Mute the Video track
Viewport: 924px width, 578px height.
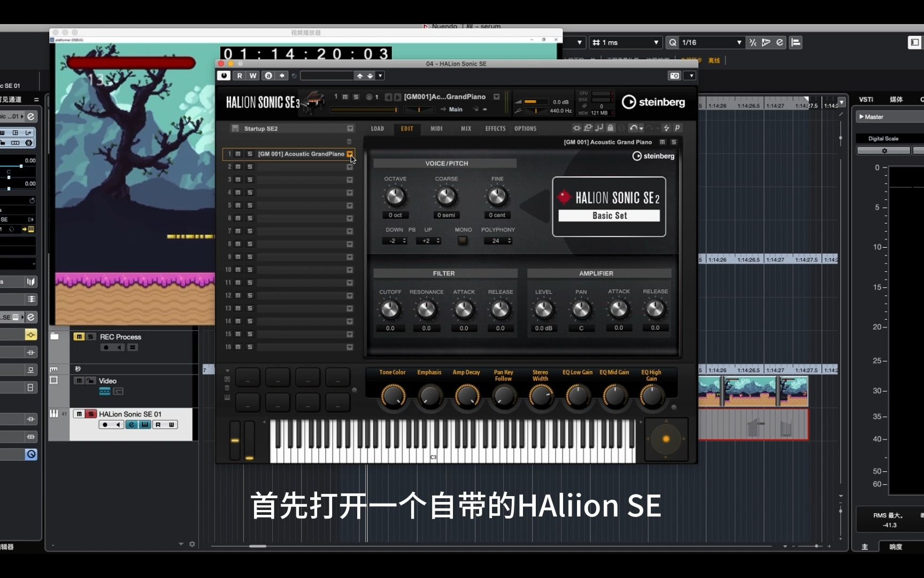(79, 381)
